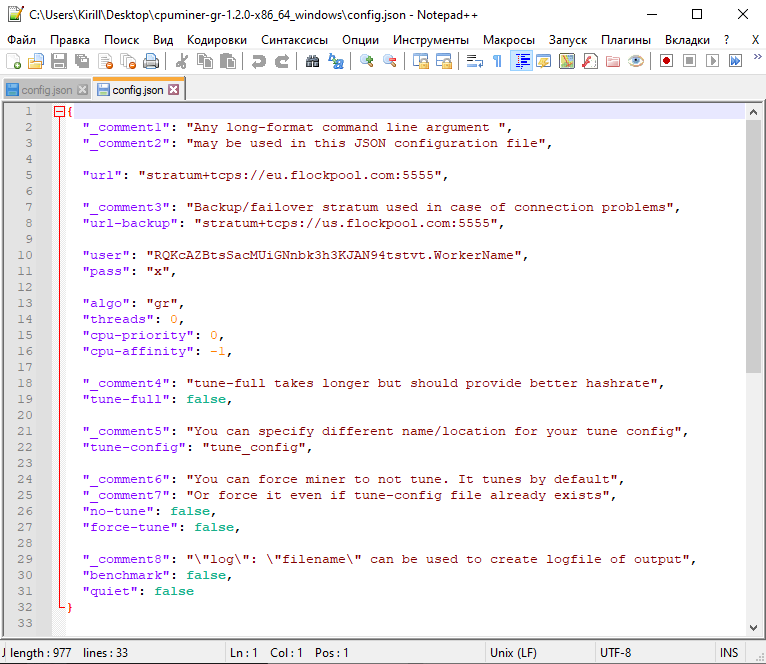766x664 pixels.
Task: Toggle synchronized vertical scrolling
Action: 421,62
